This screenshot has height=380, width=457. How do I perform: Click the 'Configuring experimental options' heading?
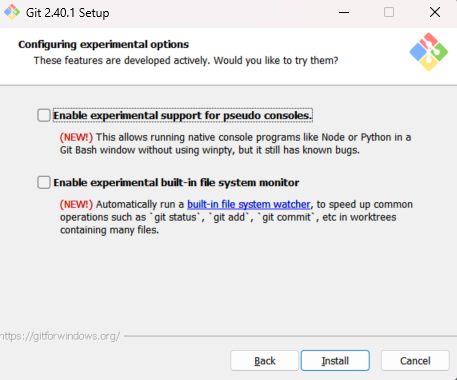click(x=104, y=45)
